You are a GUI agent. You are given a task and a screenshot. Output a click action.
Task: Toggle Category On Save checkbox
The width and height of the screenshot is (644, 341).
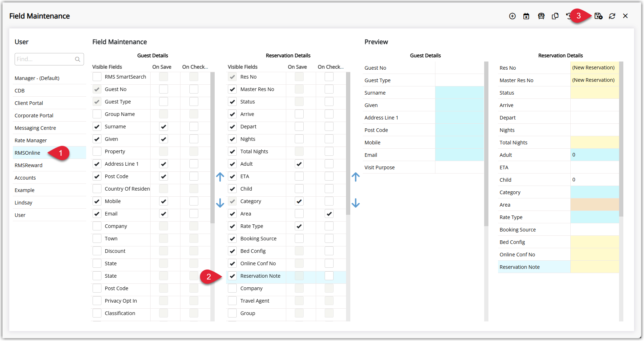[299, 201]
